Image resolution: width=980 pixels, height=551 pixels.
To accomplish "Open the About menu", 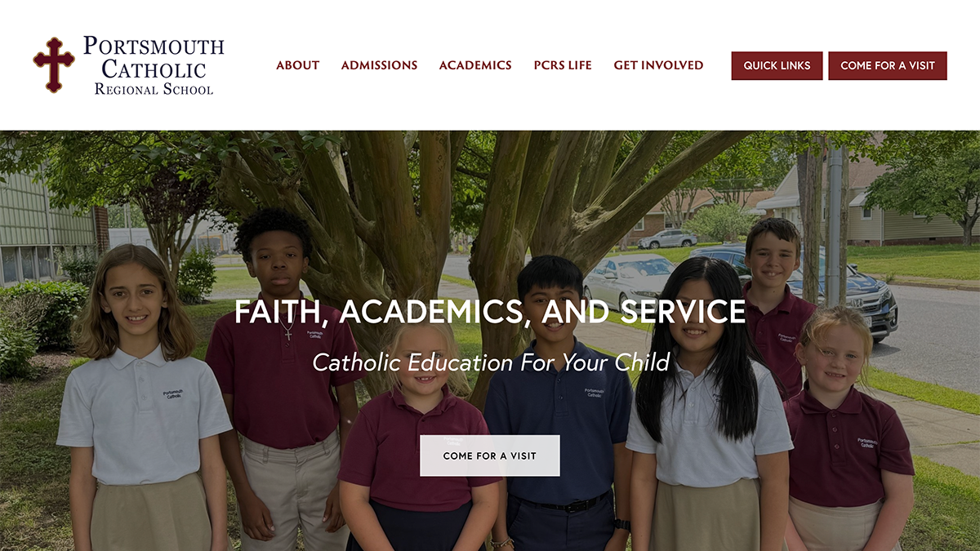I will [x=297, y=65].
